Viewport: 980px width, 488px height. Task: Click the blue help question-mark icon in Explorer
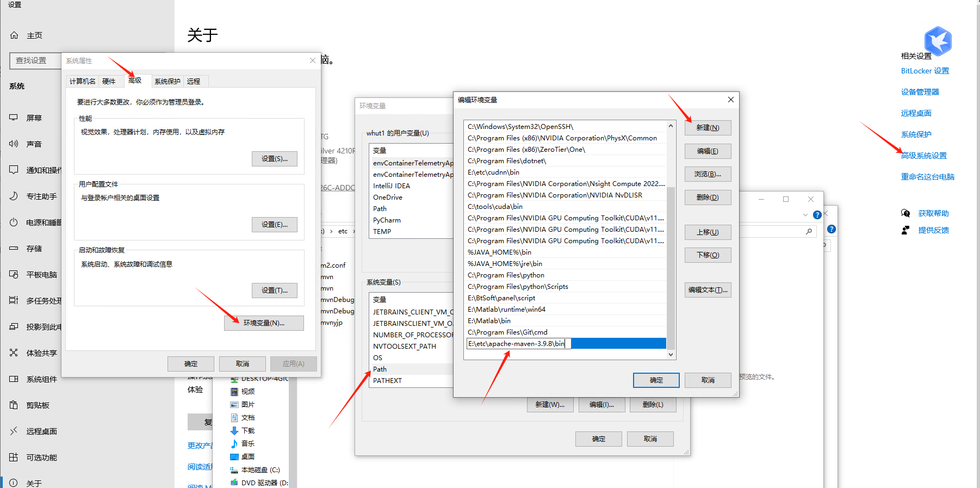[817, 215]
